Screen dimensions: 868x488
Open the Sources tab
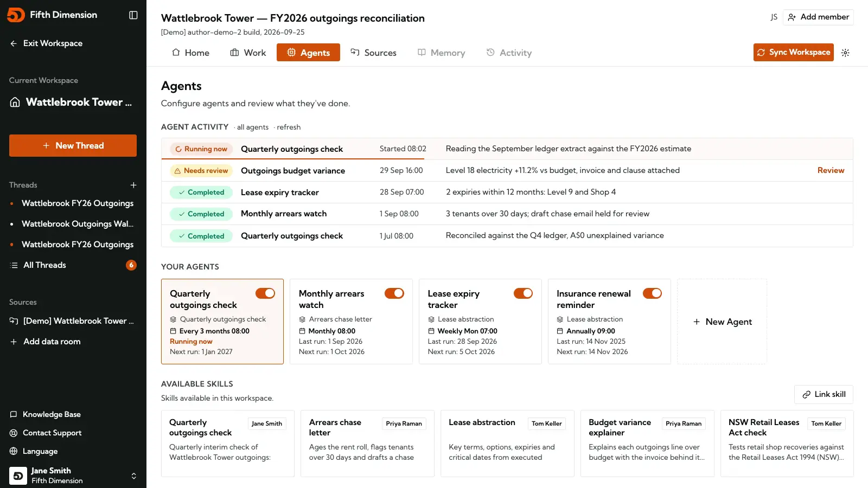click(x=373, y=53)
